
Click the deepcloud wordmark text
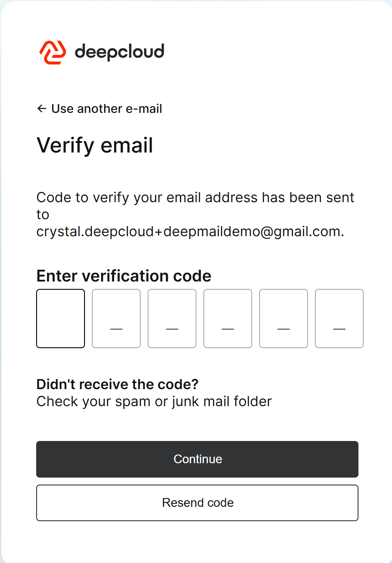tap(119, 52)
